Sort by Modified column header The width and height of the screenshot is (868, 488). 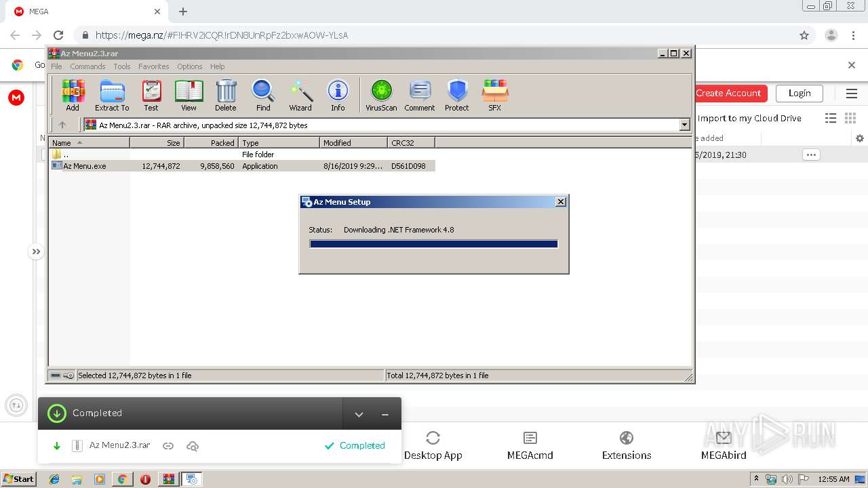[x=354, y=142]
